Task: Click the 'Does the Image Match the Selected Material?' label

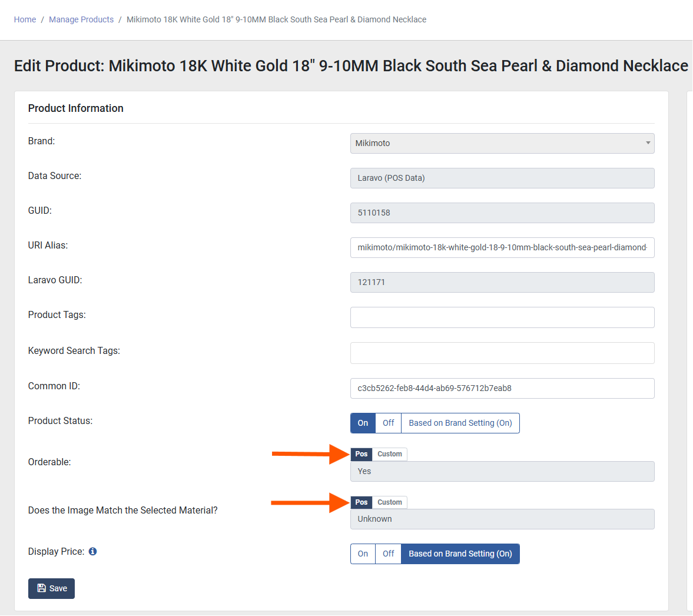Action: [123, 511]
